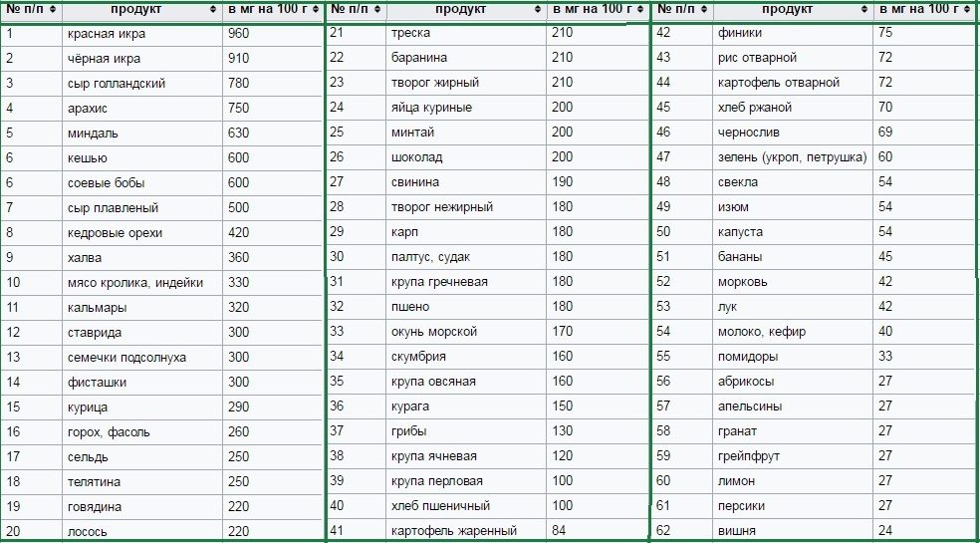
Task: Click the чернослив product cell
Action: tap(793, 133)
